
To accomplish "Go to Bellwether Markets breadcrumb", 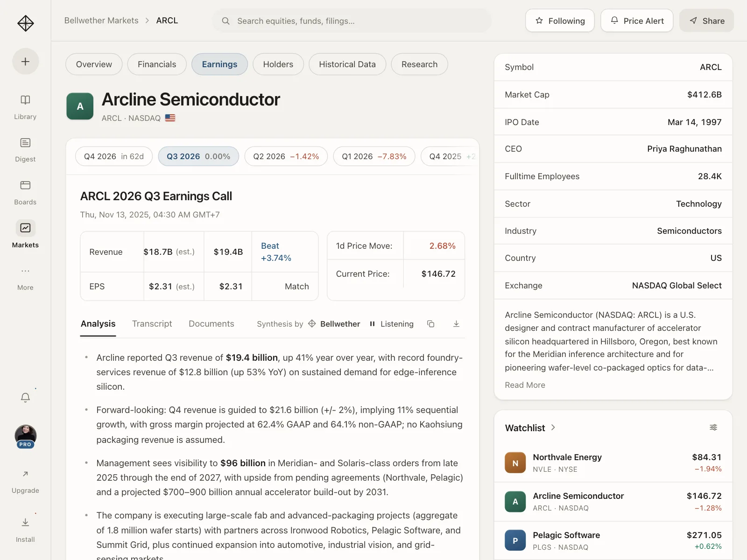I will coord(101,21).
